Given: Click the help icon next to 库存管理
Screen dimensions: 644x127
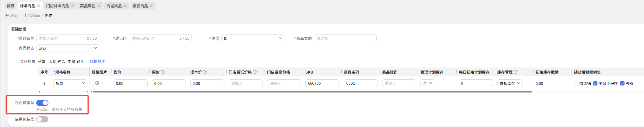Looking at the screenshot, I should (x=516, y=72).
